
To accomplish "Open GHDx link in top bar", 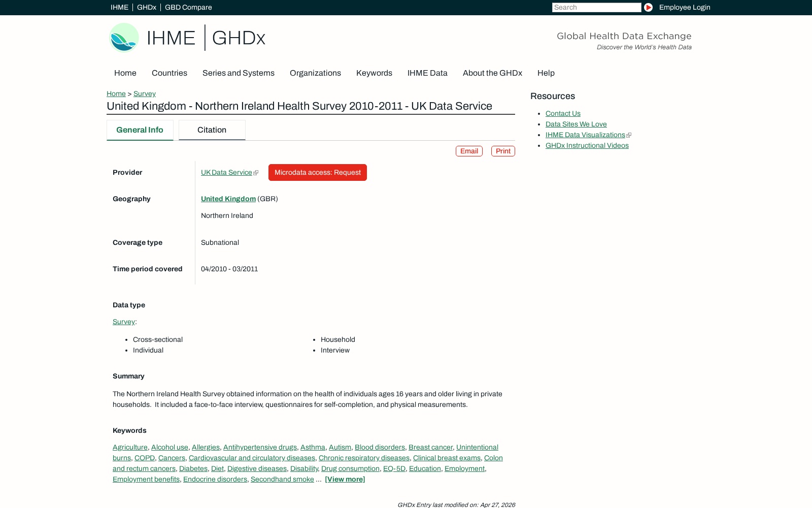I will (147, 7).
